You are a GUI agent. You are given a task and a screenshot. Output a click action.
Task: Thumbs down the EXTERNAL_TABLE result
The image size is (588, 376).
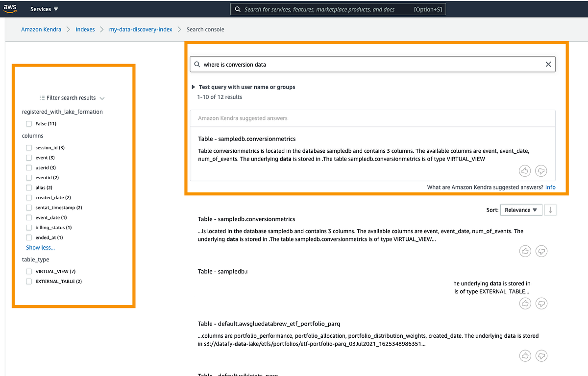tap(541, 304)
